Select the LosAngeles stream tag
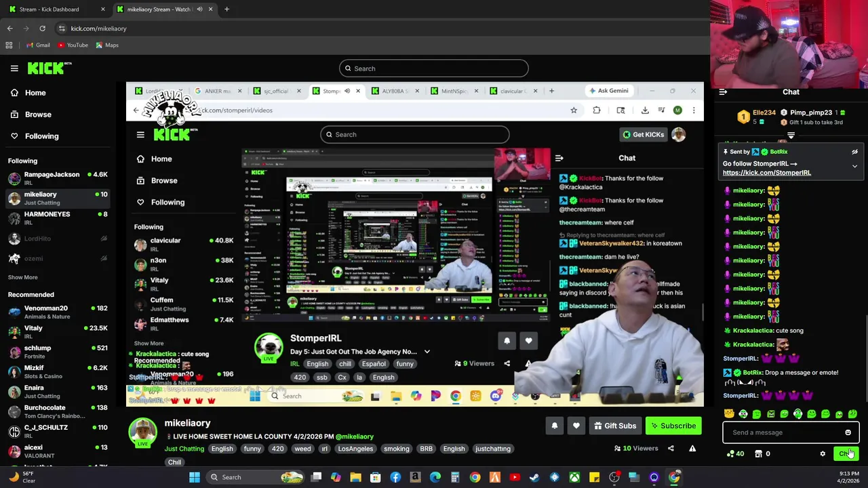Screen dimensions: 868x488 pos(355,449)
